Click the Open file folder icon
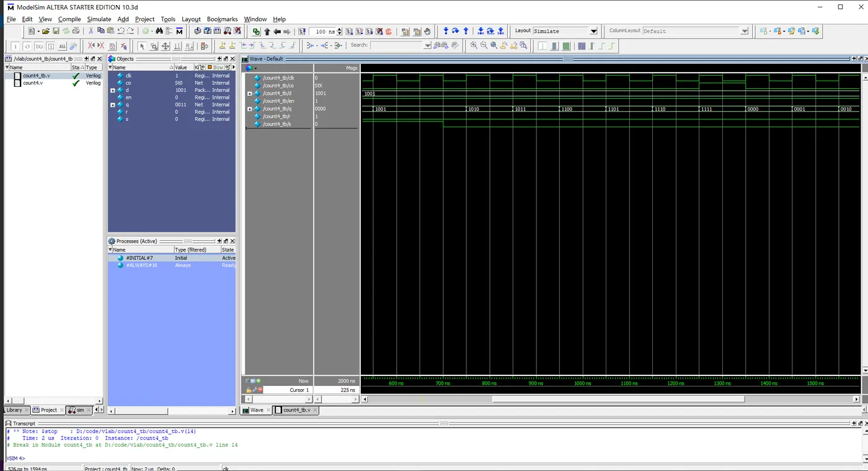 click(46, 31)
